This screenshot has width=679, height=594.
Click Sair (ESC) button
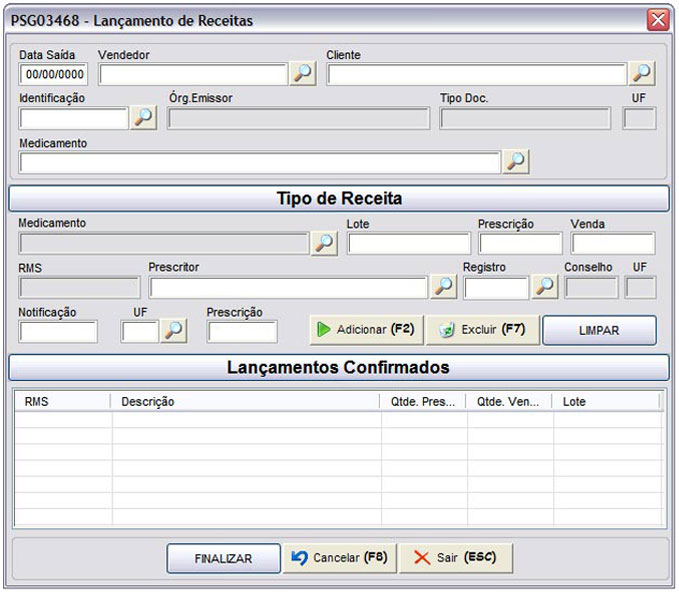[456, 558]
